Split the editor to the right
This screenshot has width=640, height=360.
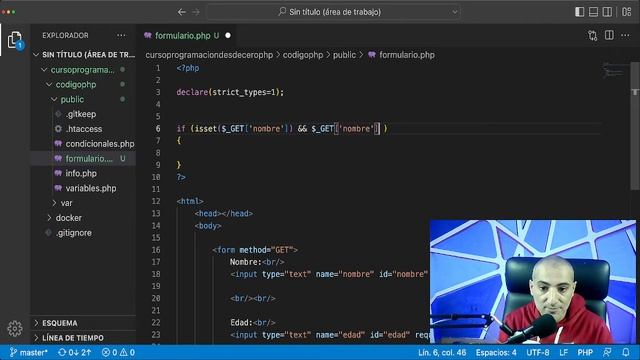(609, 36)
